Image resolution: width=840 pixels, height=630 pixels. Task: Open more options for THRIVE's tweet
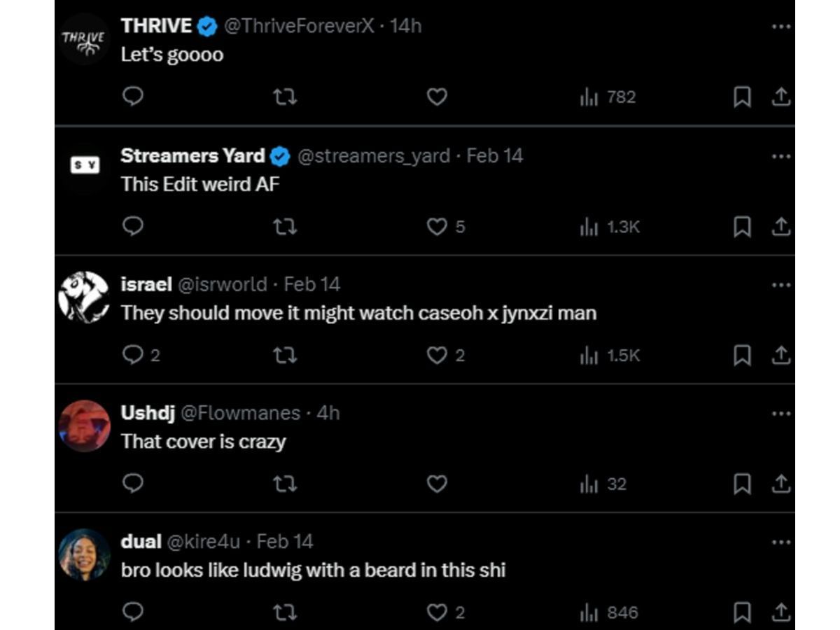pyautogui.click(x=780, y=27)
